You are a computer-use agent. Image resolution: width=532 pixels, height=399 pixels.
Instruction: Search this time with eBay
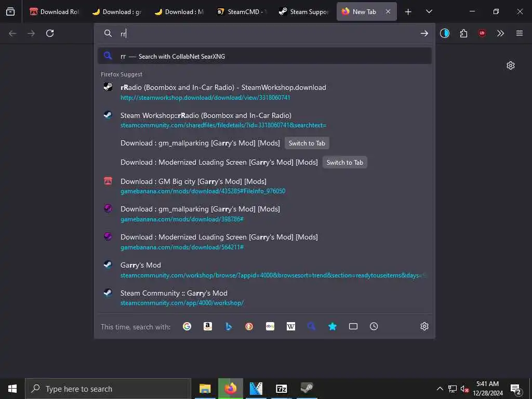pos(270,326)
